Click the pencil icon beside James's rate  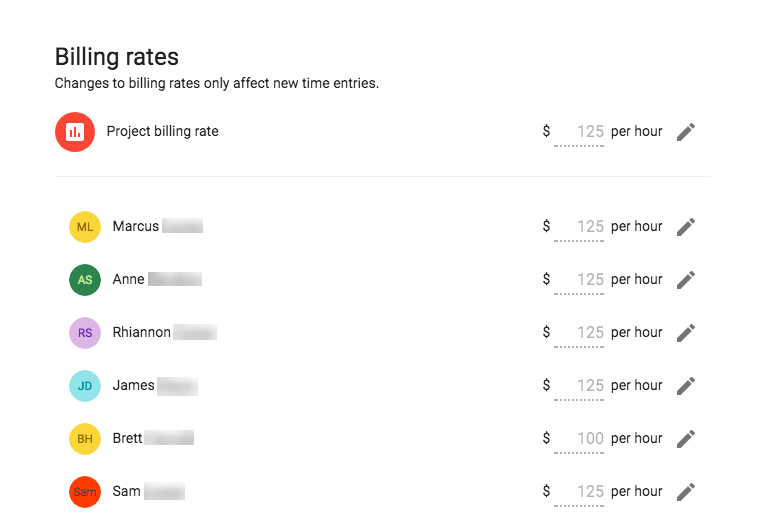coord(686,386)
